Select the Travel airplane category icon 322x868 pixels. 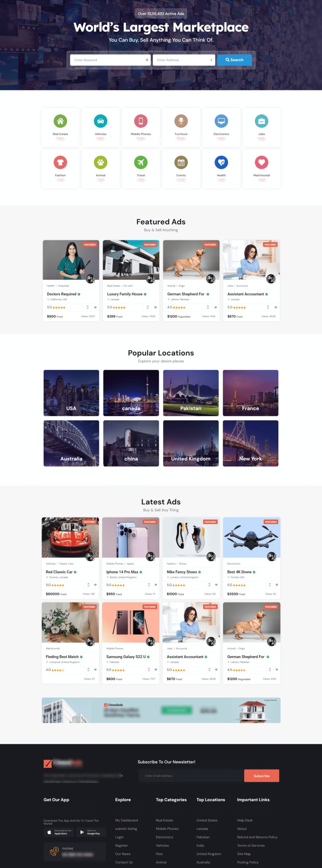pyautogui.click(x=141, y=162)
